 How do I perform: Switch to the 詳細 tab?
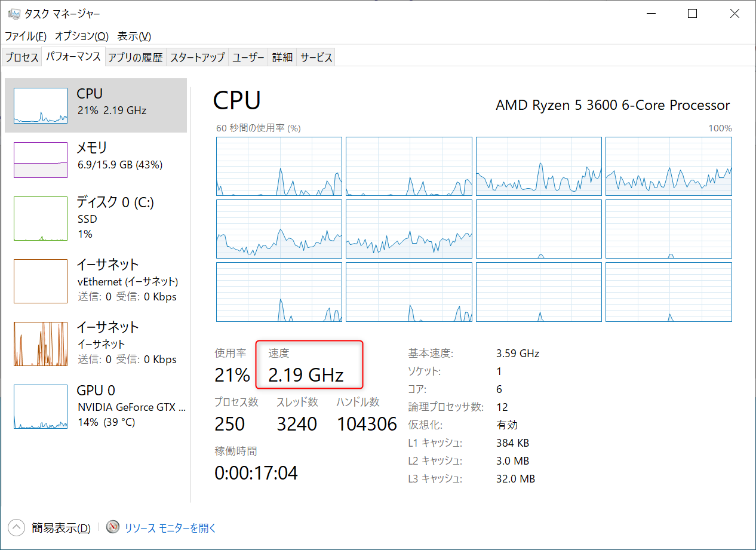(x=282, y=57)
